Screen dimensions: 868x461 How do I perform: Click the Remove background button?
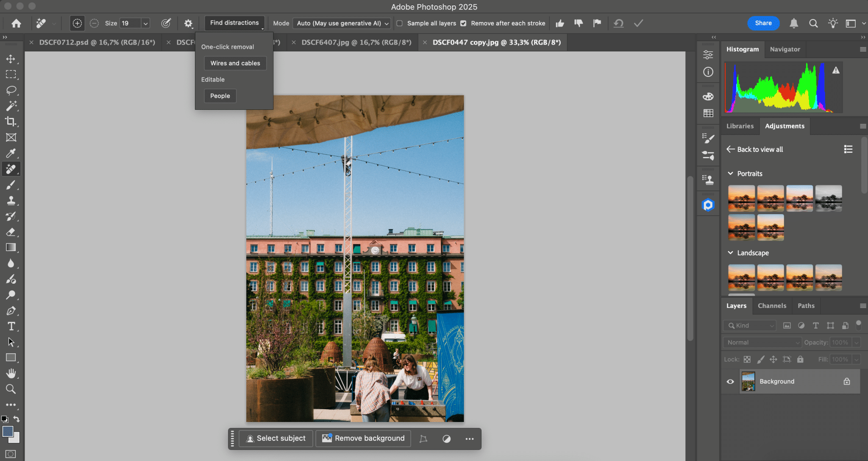pyautogui.click(x=363, y=439)
